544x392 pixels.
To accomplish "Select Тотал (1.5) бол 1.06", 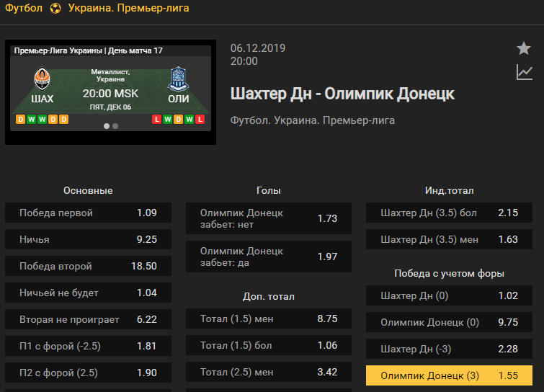I will point(269,345).
